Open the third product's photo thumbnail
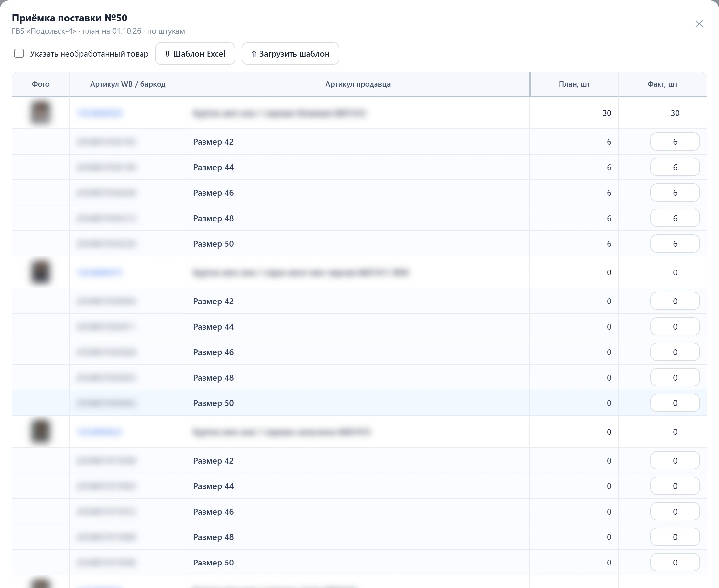This screenshot has width=719, height=588. (41, 432)
